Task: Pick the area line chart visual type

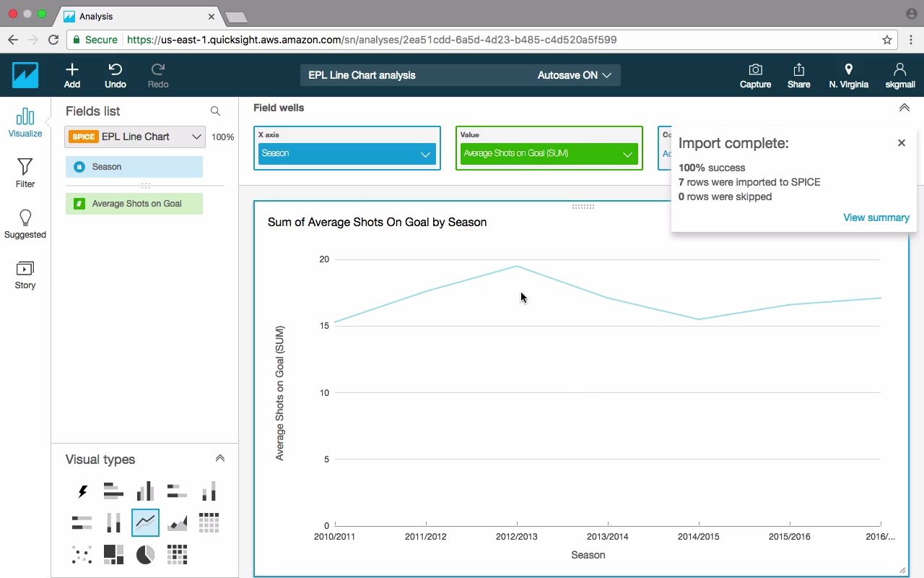Action: pyautogui.click(x=177, y=522)
